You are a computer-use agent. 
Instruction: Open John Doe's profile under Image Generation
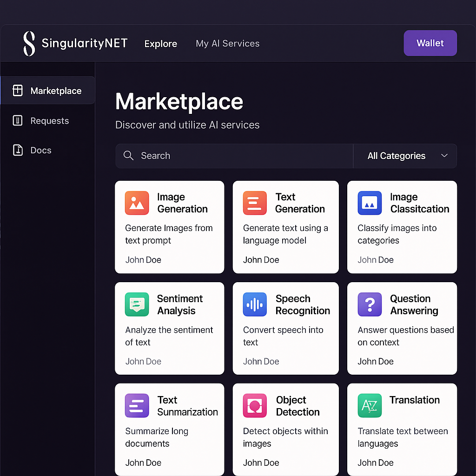[x=143, y=259]
